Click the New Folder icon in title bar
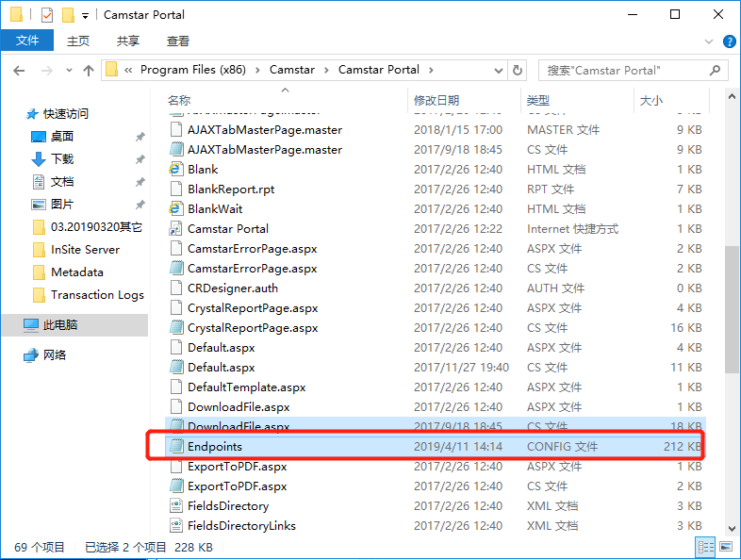This screenshot has height=560, width=741. click(67, 15)
